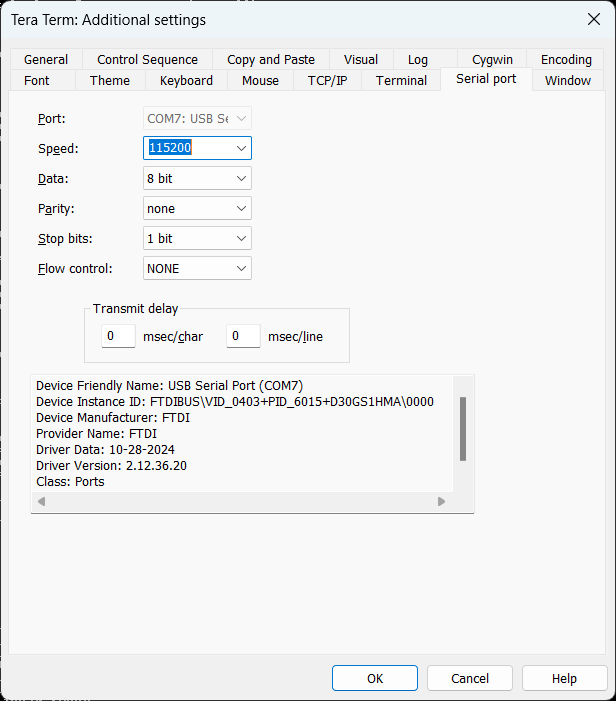Go to the Encoding tab

point(566,60)
